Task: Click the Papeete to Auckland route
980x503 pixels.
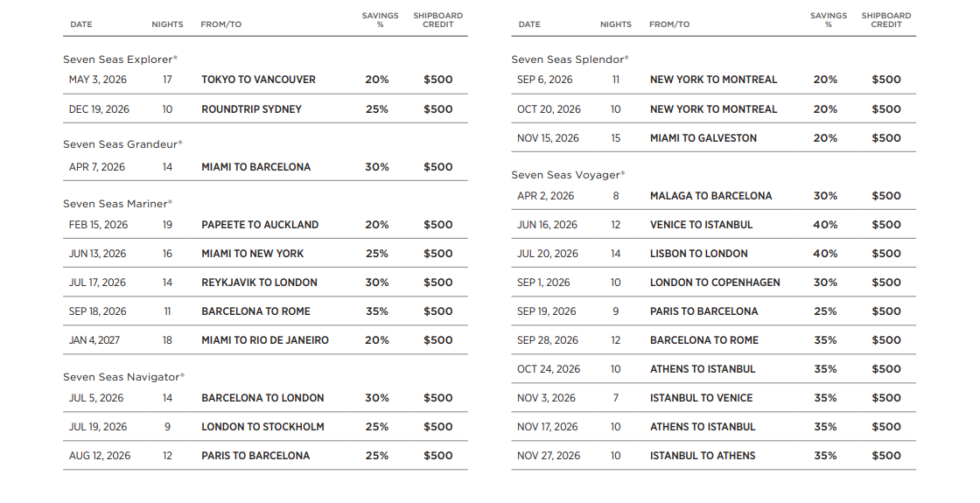Action: click(260, 225)
